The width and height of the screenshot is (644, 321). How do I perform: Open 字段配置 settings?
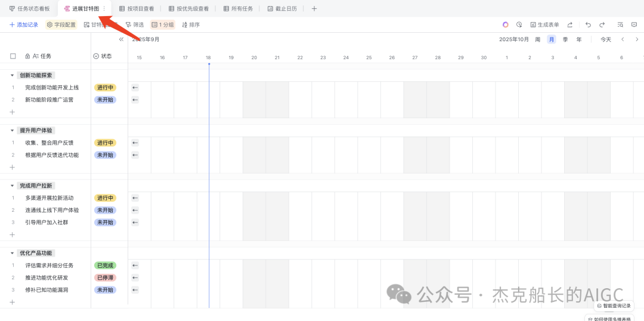coord(61,24)
